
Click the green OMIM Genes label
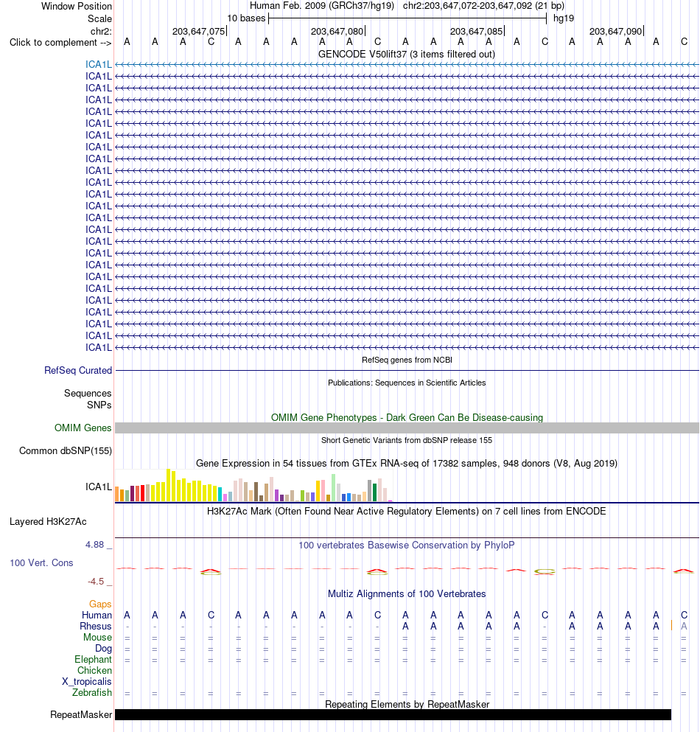pyautogui.click(x=83, y=428)
